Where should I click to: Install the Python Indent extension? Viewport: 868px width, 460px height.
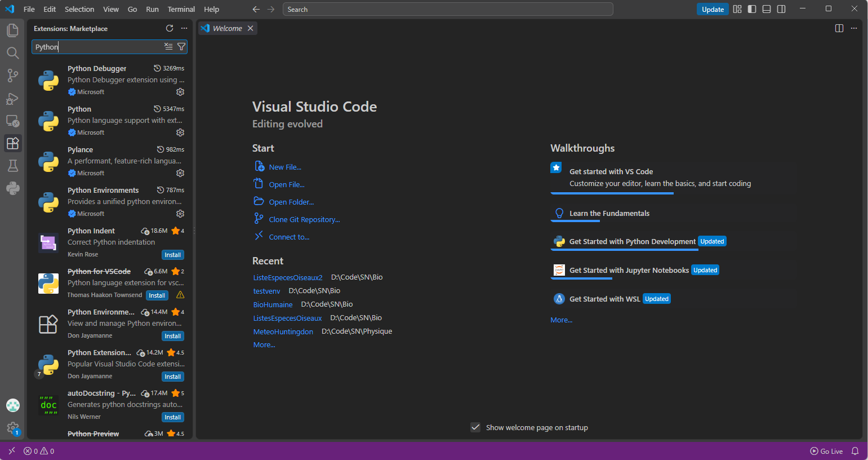(173, 255)
